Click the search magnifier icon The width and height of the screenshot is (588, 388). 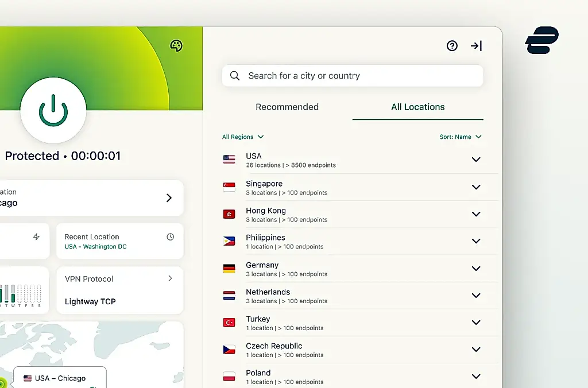coord(235,76)
